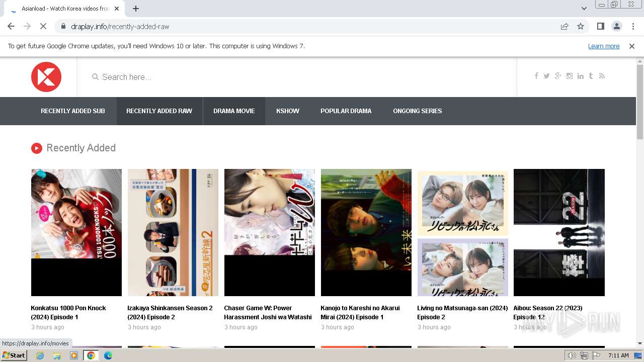Open Kanojo to Kareshi no Akarui Mirai link
Image resolution: width=644 pixels, height=362 pixels.
(360, 313)
